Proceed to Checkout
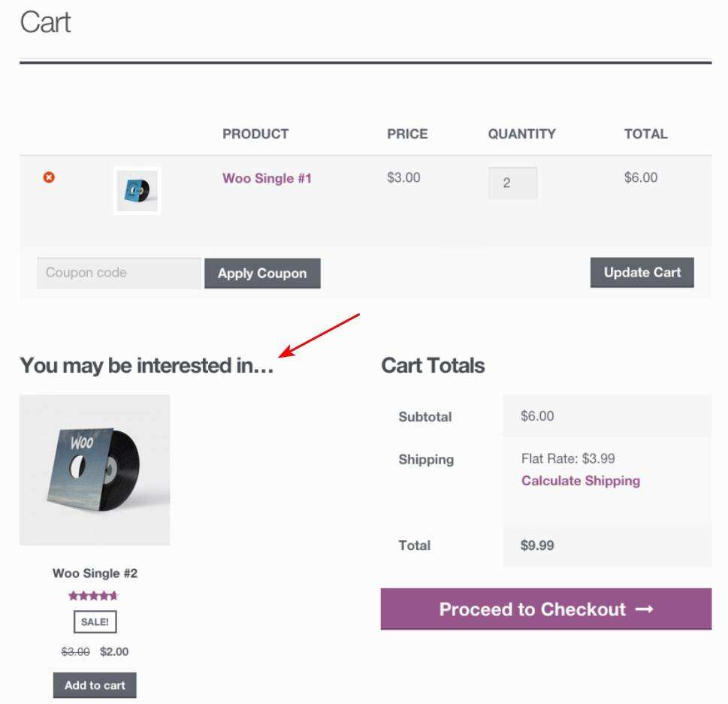 (x=545, y=609)
